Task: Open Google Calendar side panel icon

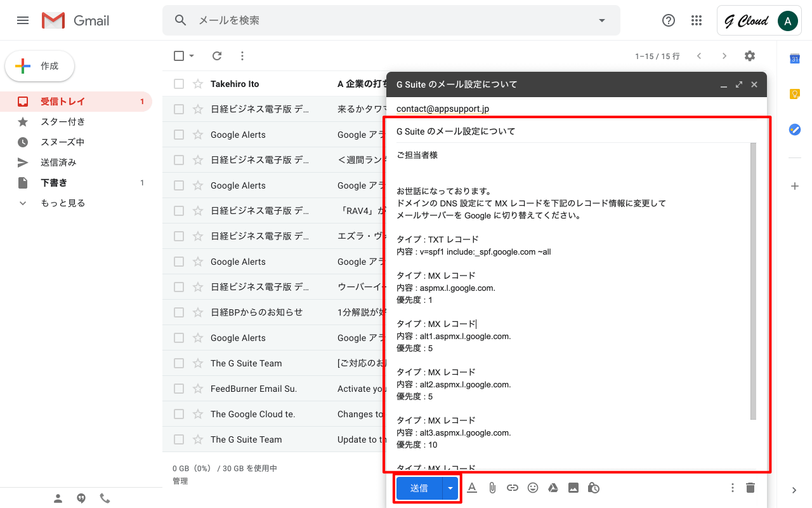Action: click(794, 58)
